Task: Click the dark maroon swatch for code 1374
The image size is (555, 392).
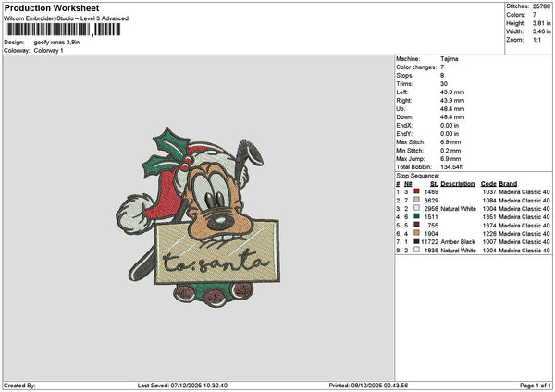Action: (416, 225)
